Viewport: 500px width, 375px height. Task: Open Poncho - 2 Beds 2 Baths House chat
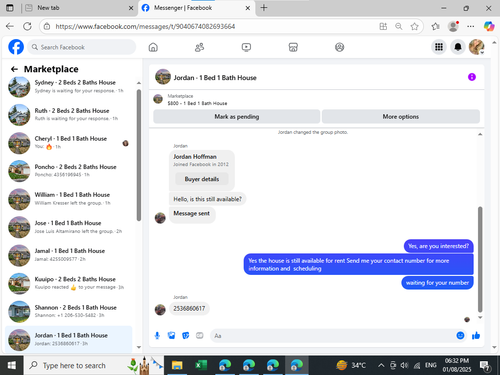click(68, 171)
